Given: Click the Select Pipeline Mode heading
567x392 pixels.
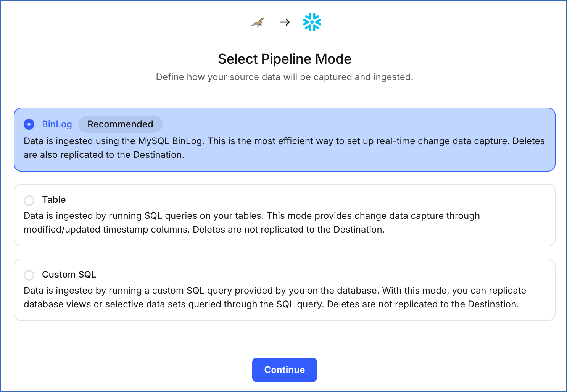Looking at the screenshot, I should 284,59.
